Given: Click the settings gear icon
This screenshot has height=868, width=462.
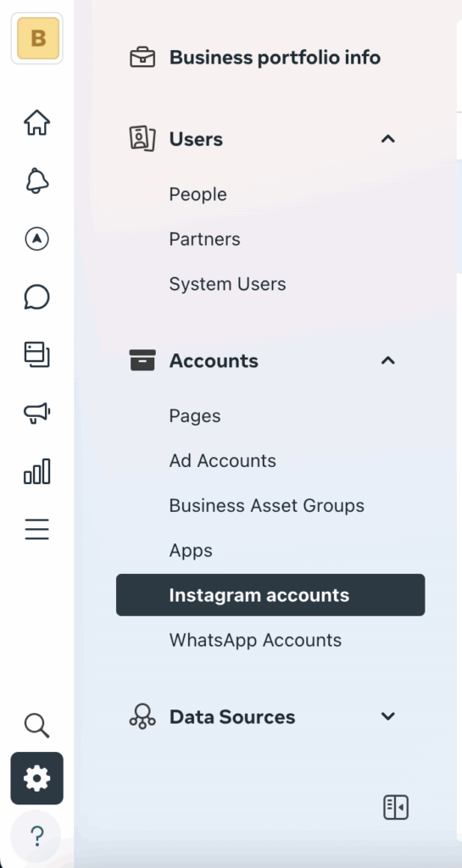Looking at the screenshot, I should click(x=36, y=778).
